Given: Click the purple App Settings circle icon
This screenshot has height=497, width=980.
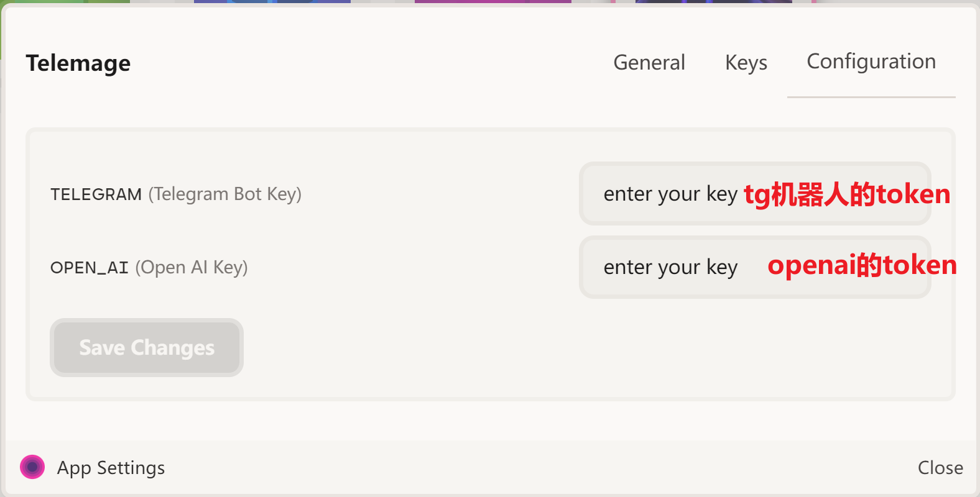Looking at the screenshot, I should (32, 467).
